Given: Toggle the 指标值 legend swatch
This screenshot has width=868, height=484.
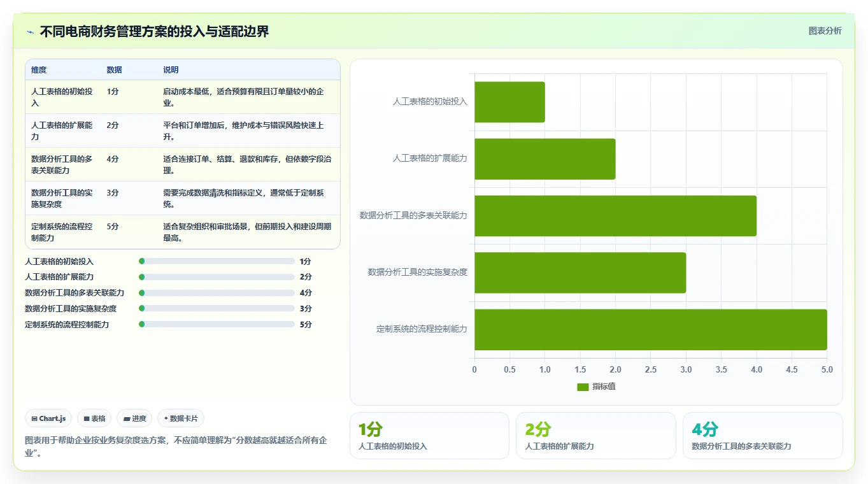Looking at the screenshot, I should tap(583, 387).
